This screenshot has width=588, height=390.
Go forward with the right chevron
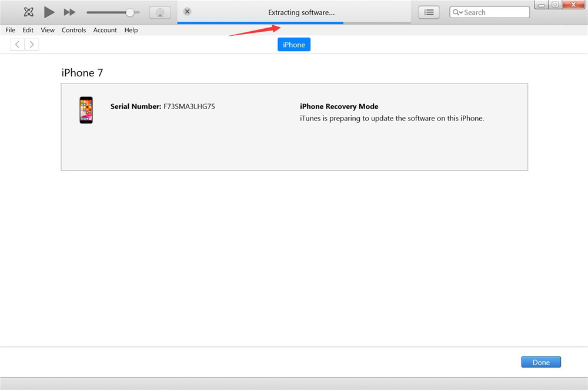click(x=32, y=45)
